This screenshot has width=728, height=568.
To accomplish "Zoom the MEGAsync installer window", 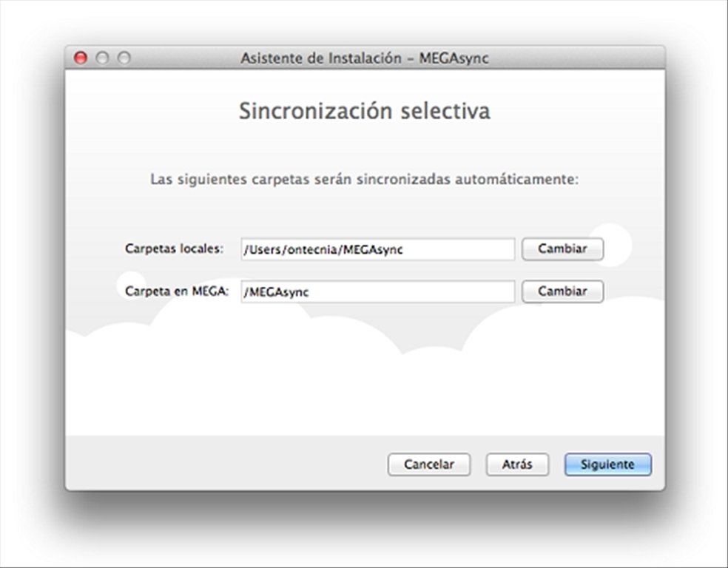I will (x=124, y=58).
